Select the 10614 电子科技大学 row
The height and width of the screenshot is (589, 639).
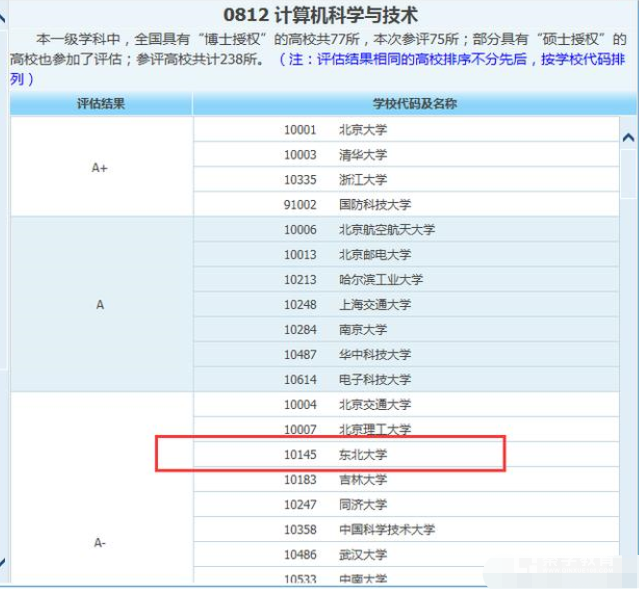click(406, 379)
